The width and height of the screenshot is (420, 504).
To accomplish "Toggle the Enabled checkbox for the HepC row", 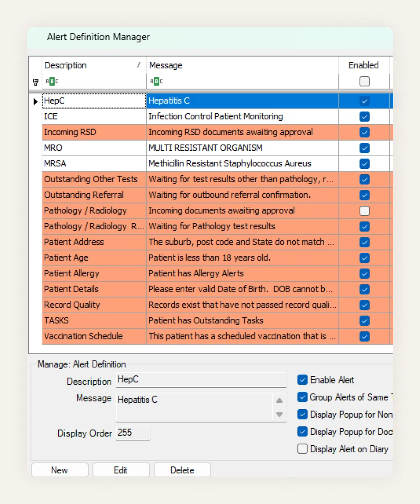I will pos(365,101).
